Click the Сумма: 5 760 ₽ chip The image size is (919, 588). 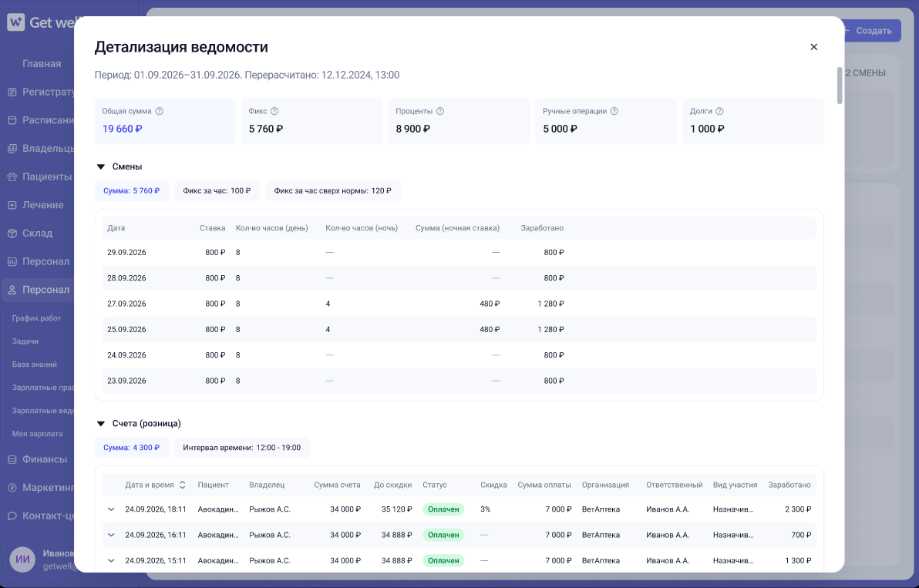click(x=132, y=190)
